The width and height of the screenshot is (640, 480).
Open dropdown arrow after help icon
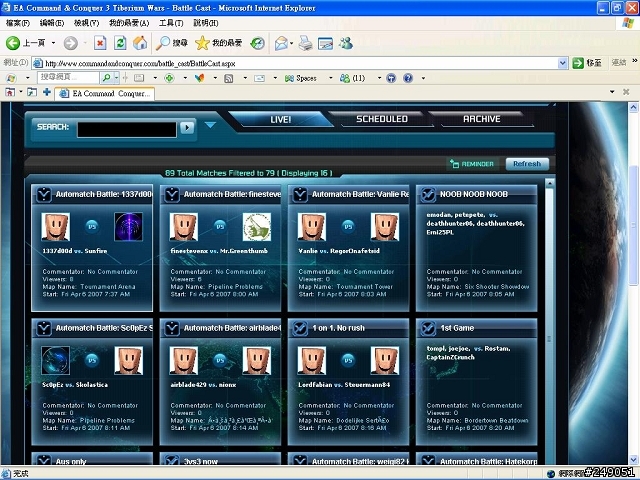423,78
